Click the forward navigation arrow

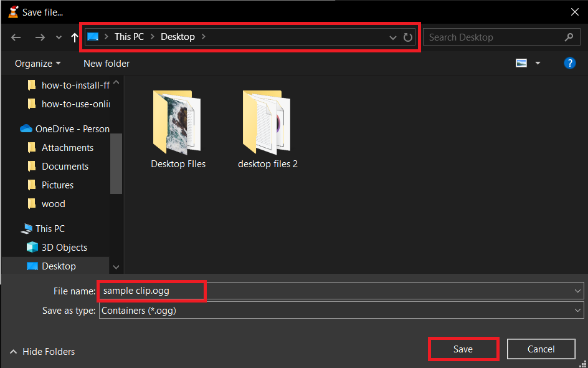(39, 37)
